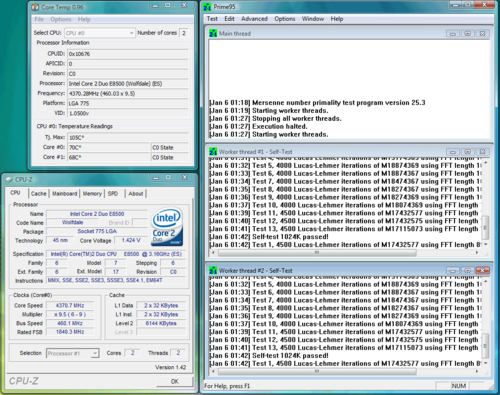Click the Core Temp title bar icon

[35, 7]
